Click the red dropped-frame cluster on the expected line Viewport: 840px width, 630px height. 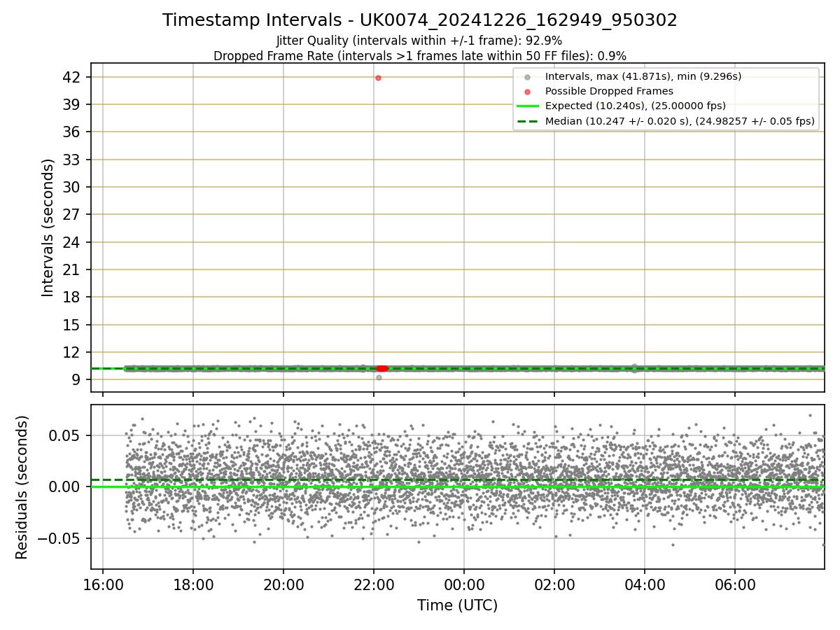[381, 368]
